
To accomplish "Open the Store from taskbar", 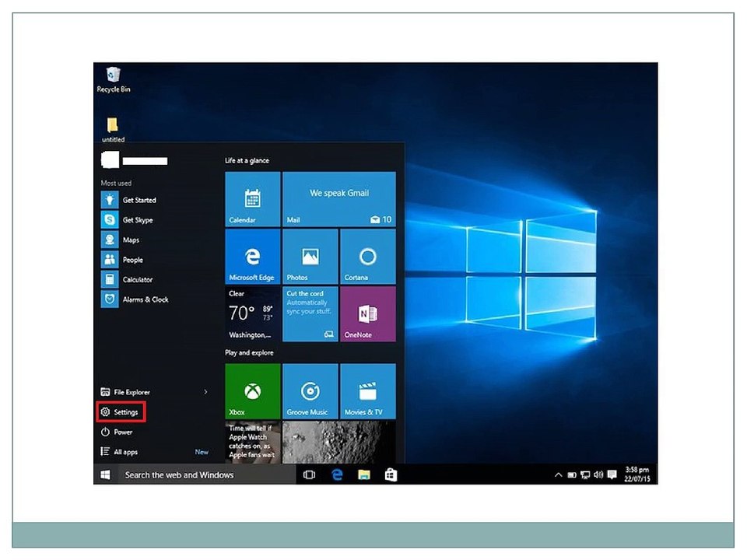I will [x=391, y=474].
